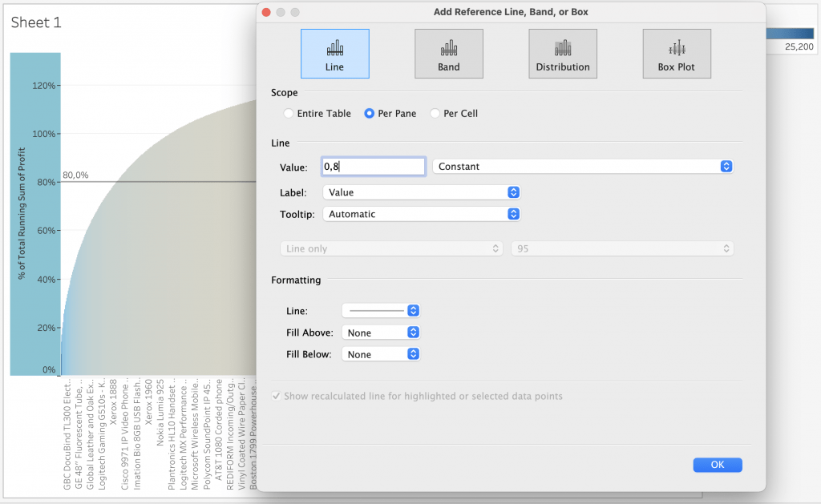Click the Value input field
821x504 pixels.
click(373, 167)
